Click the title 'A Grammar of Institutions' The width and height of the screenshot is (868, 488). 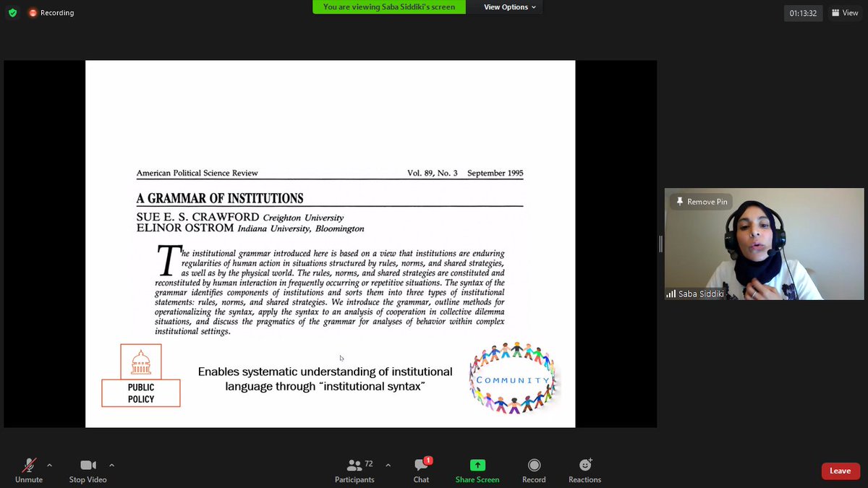pyautogui.click(x=220, y=199)
